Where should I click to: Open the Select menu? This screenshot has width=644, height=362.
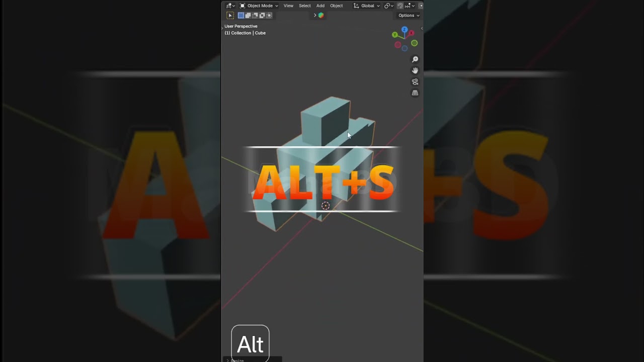coord(305,6)
